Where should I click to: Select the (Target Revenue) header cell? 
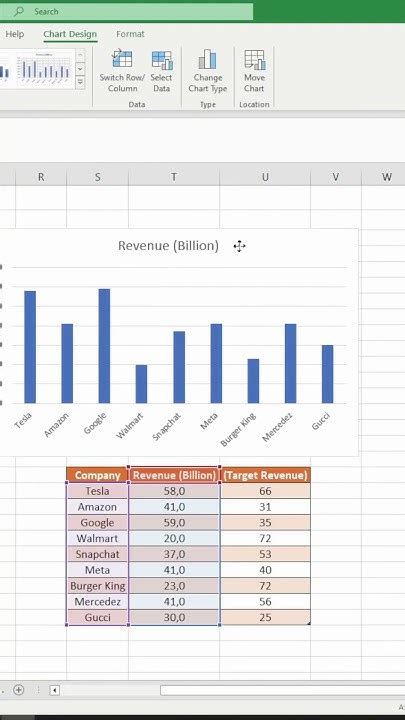tap(265, 475)
